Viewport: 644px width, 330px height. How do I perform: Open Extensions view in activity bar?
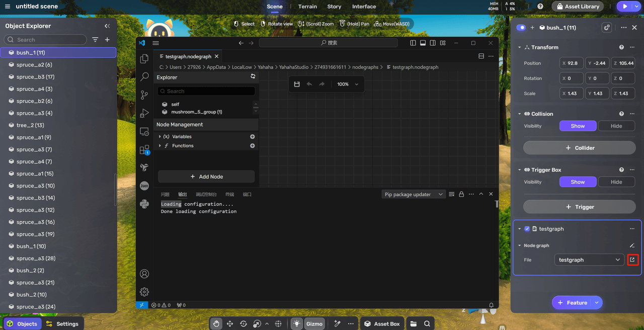coord(144,150)
